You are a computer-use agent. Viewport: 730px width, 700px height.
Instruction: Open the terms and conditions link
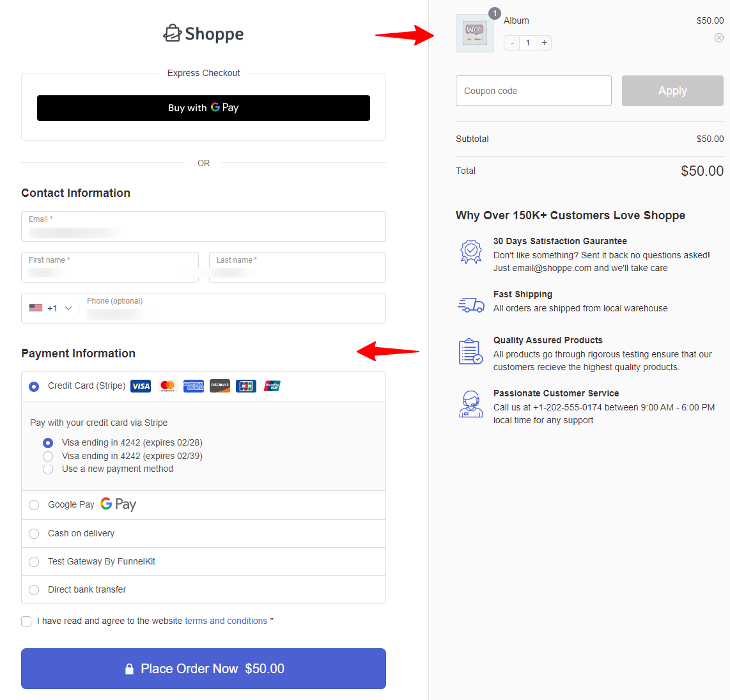click(x=226, y=621)
